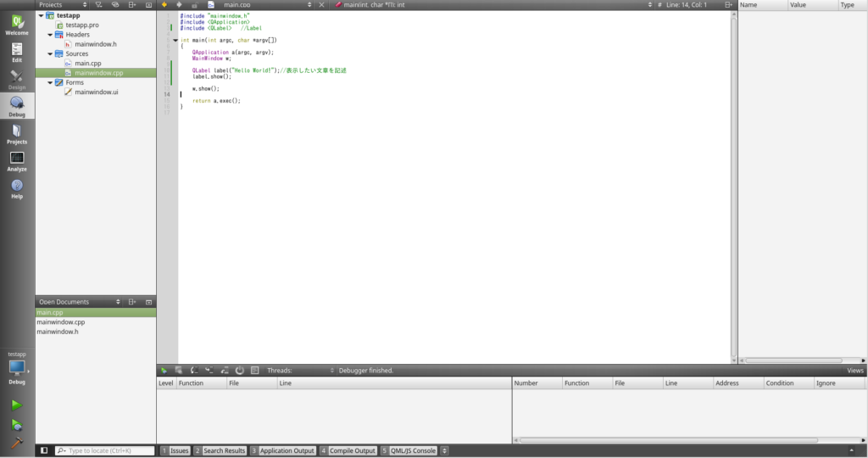Click the Help mode icon
Viewport: 868px width, 458px height.
pyautogui.click(x=17, y=187)
